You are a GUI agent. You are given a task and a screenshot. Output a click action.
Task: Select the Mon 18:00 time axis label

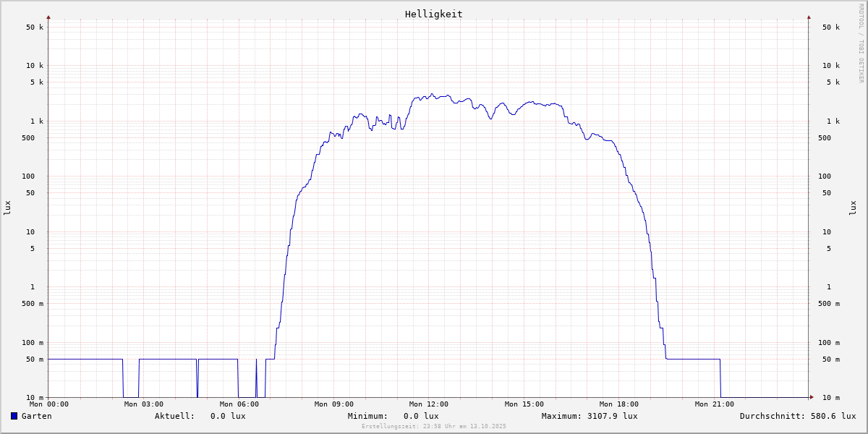coord(619,404)
